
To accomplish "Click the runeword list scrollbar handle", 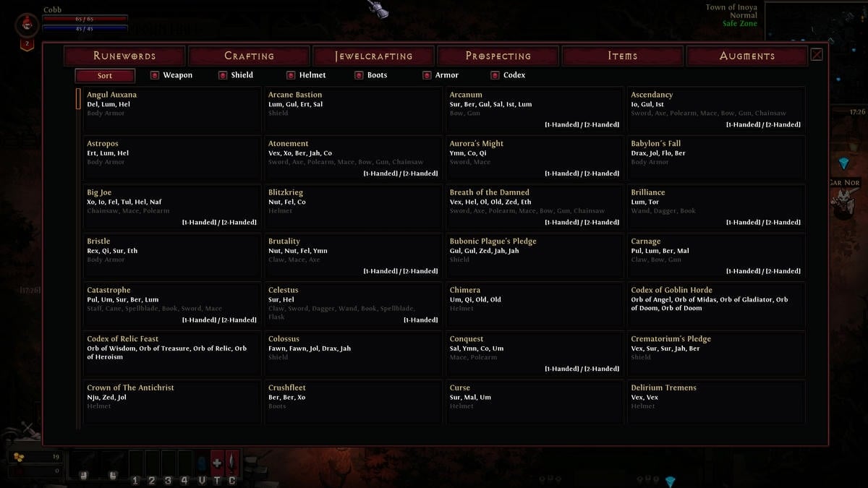I will tap(78, 99).
